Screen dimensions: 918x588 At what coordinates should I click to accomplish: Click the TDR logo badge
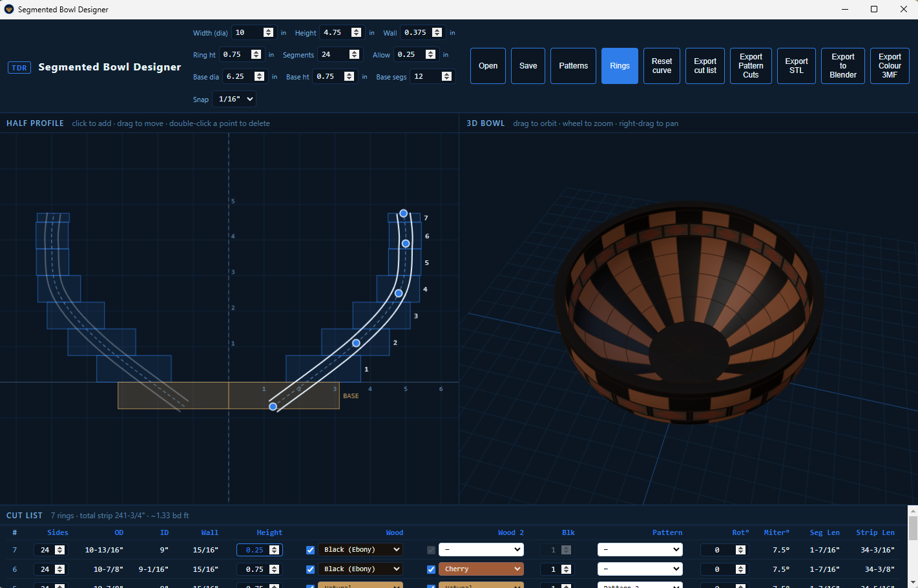click(x=19, y=67)
